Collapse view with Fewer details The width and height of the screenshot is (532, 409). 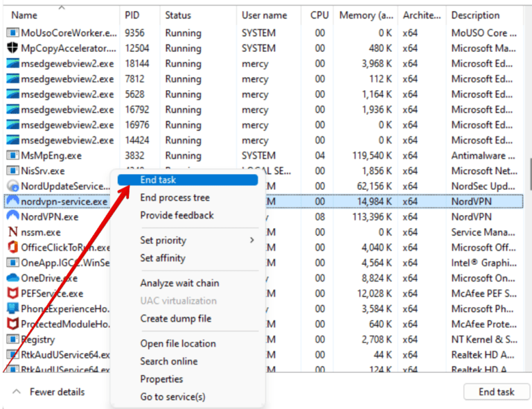(48, 392)
